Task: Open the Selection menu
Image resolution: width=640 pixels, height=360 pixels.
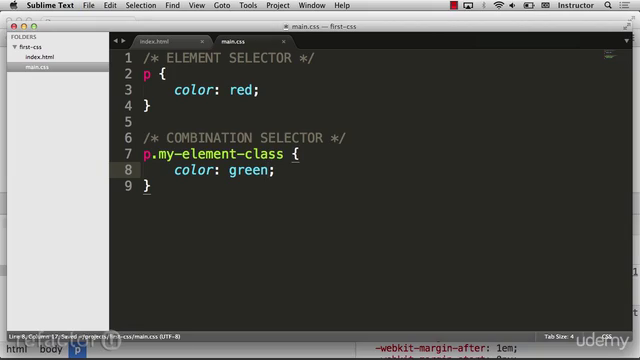Action: coord(141,5)
